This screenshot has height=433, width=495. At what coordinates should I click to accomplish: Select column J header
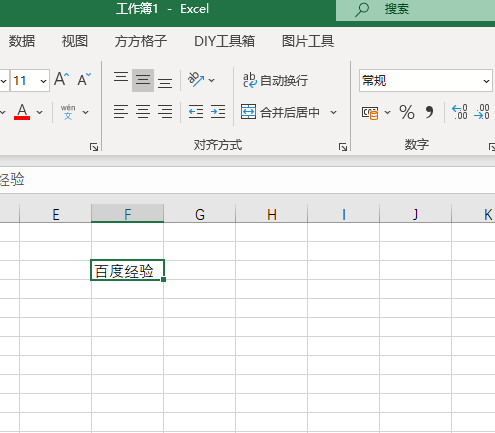416,214
